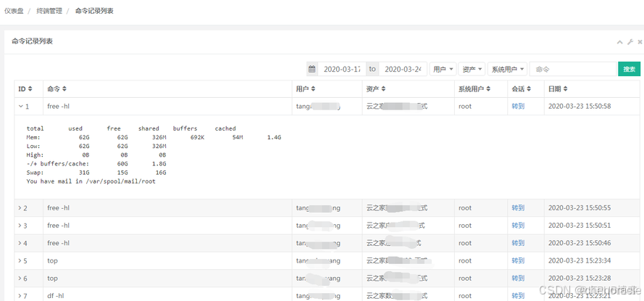Click the calendar icon beside start date
This screenshot has height=301, width=644.
coord(312,69)
